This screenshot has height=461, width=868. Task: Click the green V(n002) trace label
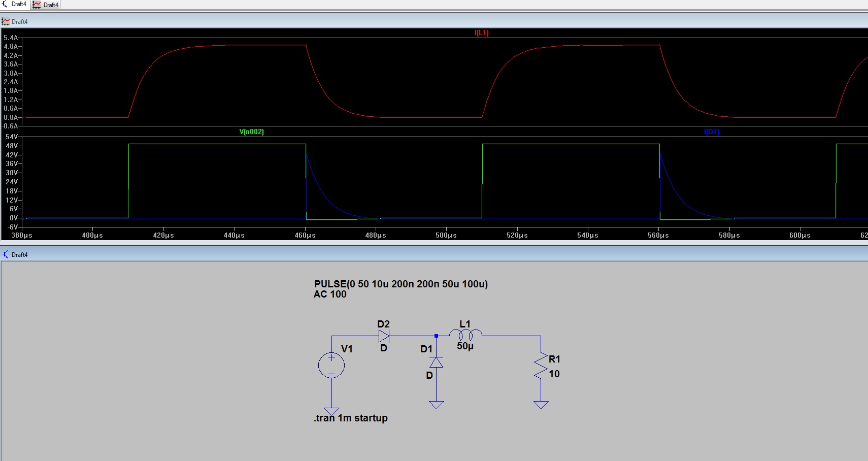click(x=251, y=132)
